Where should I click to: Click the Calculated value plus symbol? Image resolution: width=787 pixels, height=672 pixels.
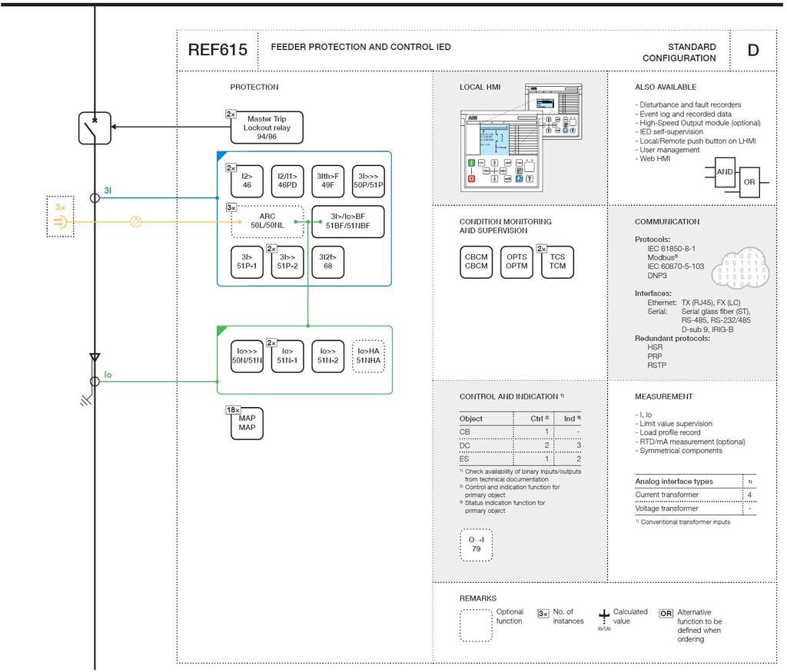point(604,615)
